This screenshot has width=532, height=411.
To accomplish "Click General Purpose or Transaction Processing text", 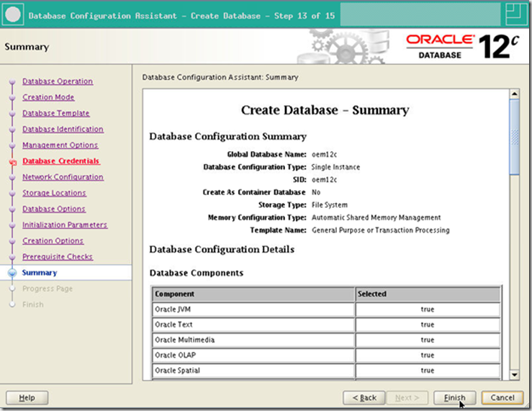I will (x=381, y=230).
